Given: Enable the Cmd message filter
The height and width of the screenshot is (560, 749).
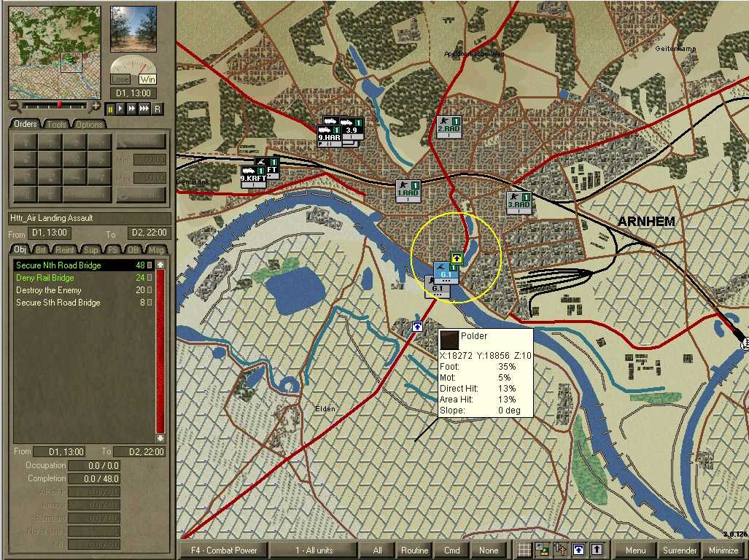Looking at the screenshot, I should click(x=451, y=550).
